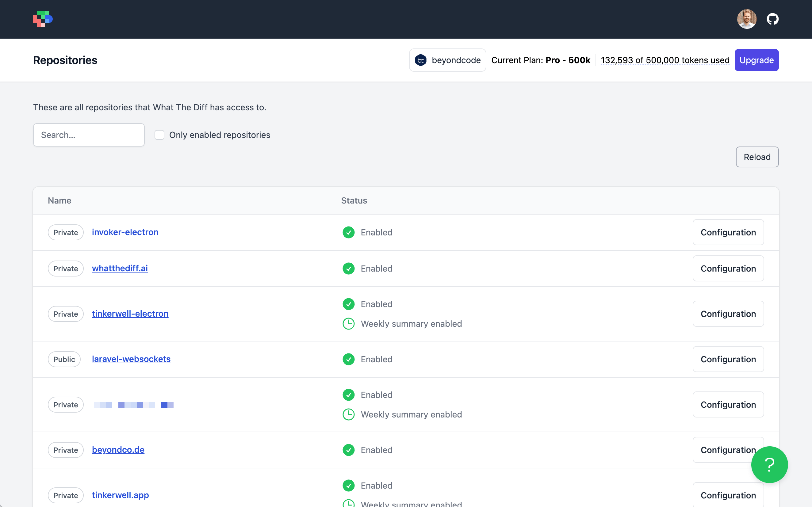The height and width of the screenshot is (507, 812).
Task: Click the tokens used text
Action: tap(665, 60)
